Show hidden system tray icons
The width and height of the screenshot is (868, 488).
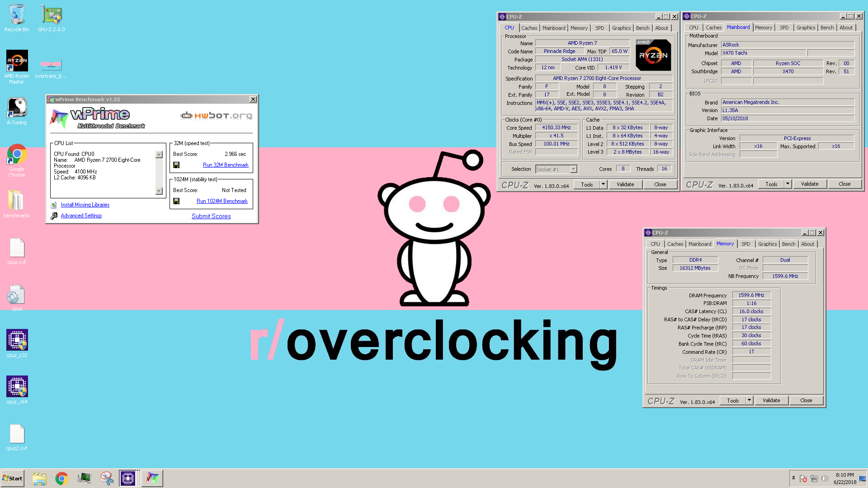[793, 478]
